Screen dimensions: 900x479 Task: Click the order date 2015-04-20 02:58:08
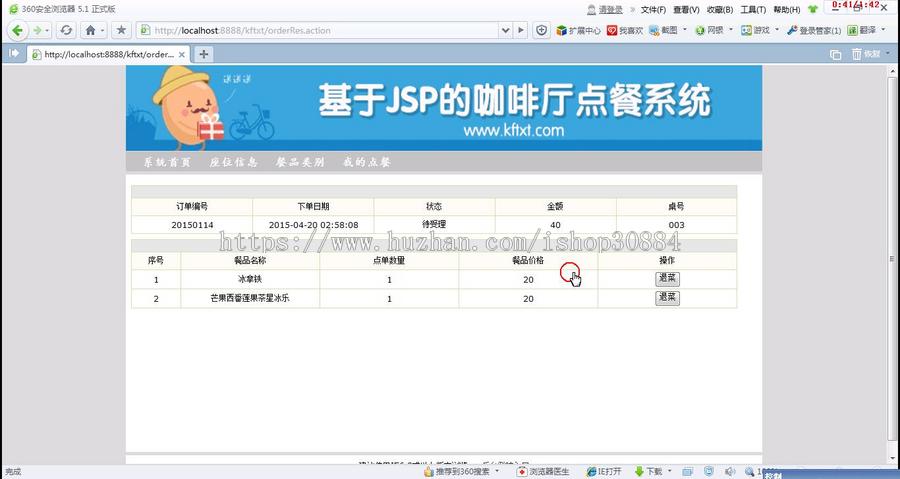[313, 225]
